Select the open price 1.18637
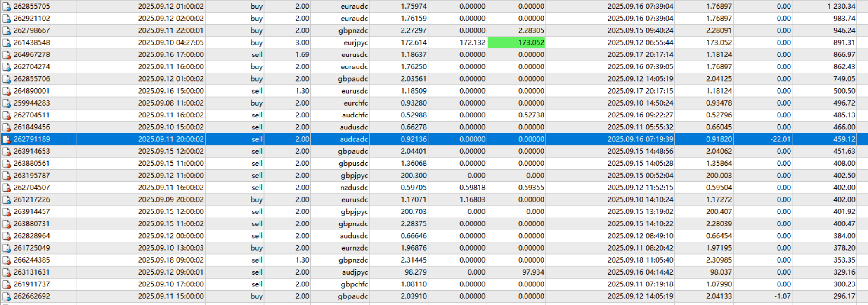The width and height of the screenshot is (868, 305). point(414,54)
